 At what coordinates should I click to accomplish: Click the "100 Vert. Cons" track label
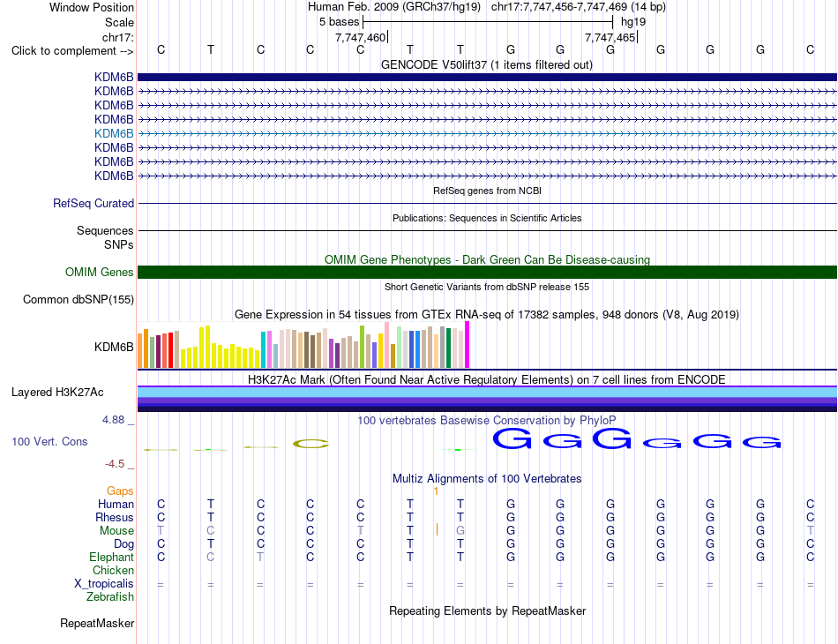49,441
